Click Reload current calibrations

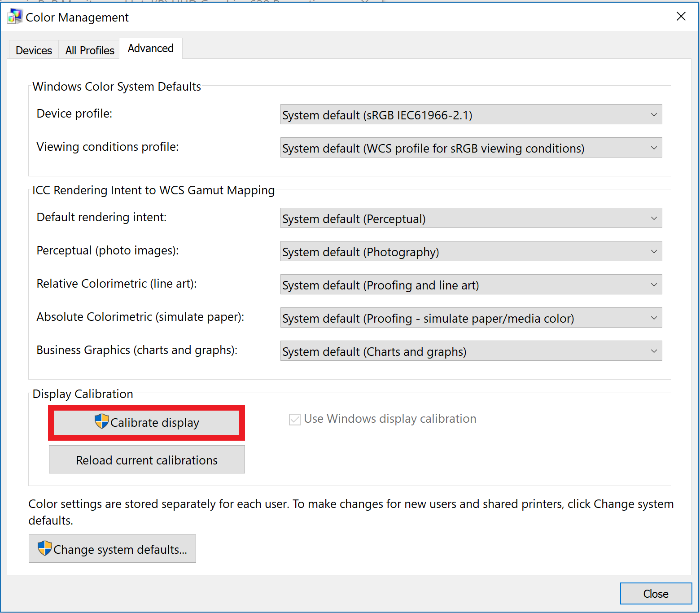[x=146, y=460]
